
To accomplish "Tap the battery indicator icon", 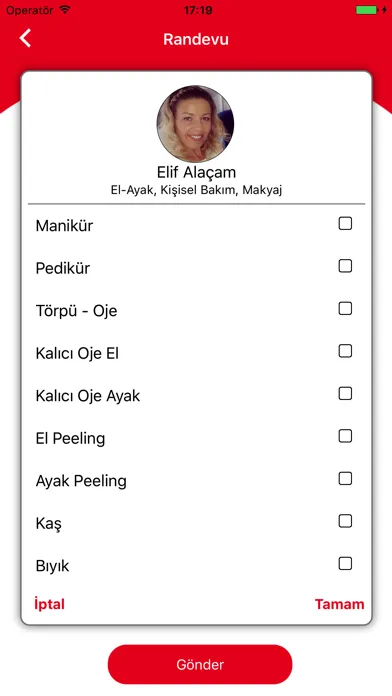I will tap(367, 10).
